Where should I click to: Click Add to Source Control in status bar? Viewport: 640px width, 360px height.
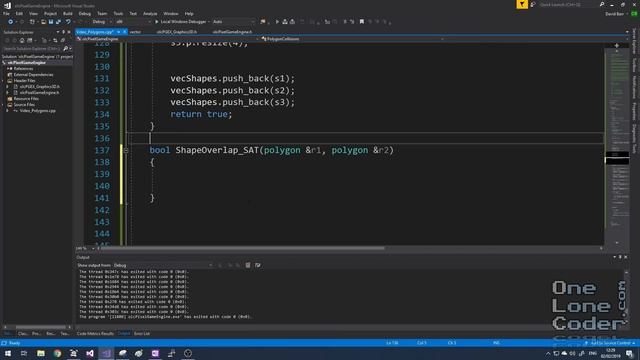[x=611, y=343]
